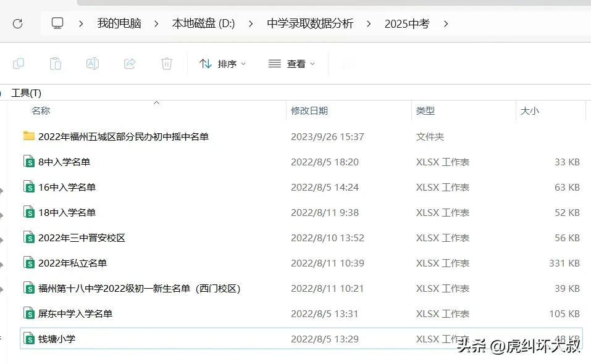Screen dimensions: 591x364
Task: Select file 屏东中学入学名单
Action: 75,313
